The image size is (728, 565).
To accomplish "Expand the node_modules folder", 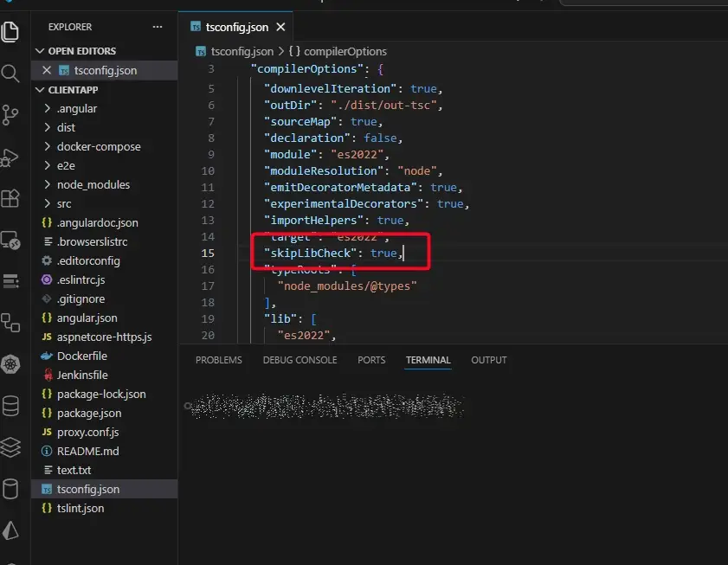I will pyautogui.click(x=93, y=184).
